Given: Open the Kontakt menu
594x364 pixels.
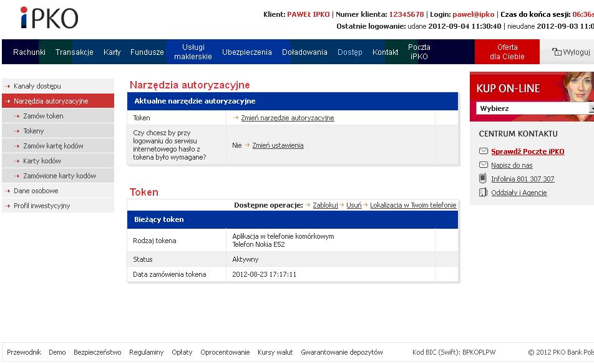Looking at the screenshot, I should coord(385,52).
